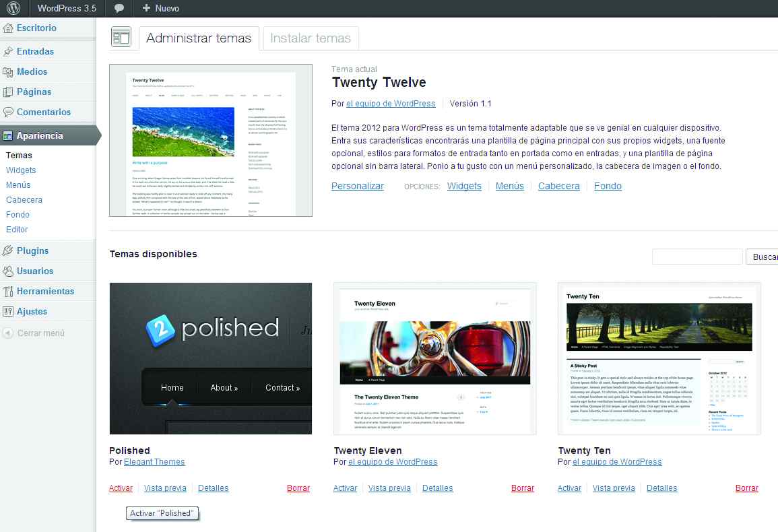
Task: Open the Fondo option link for current theme
Action: point(608,186)
